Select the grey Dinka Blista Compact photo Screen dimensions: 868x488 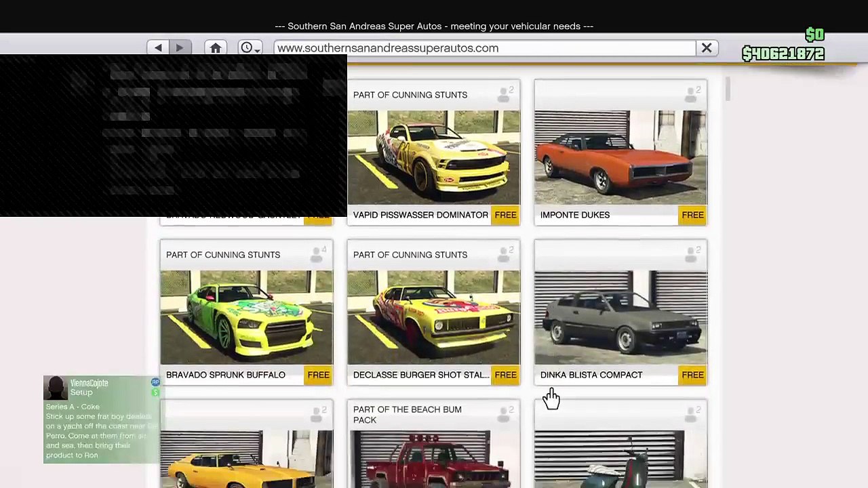tap(620, 317)
